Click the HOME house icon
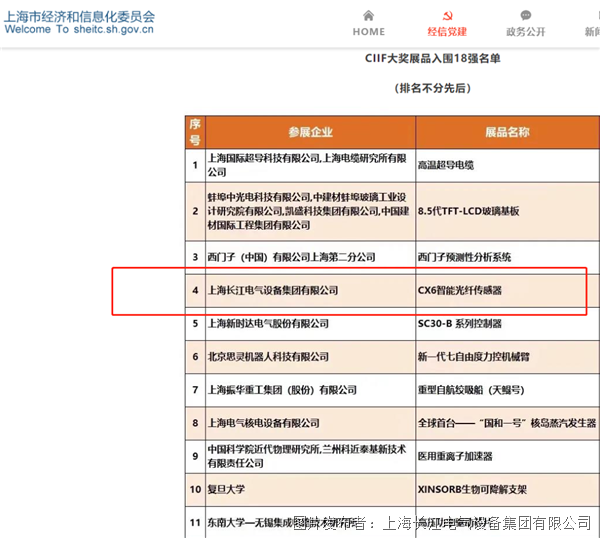Image resolution: width=600 pixels, height=538 pixels. coord(368,16)
